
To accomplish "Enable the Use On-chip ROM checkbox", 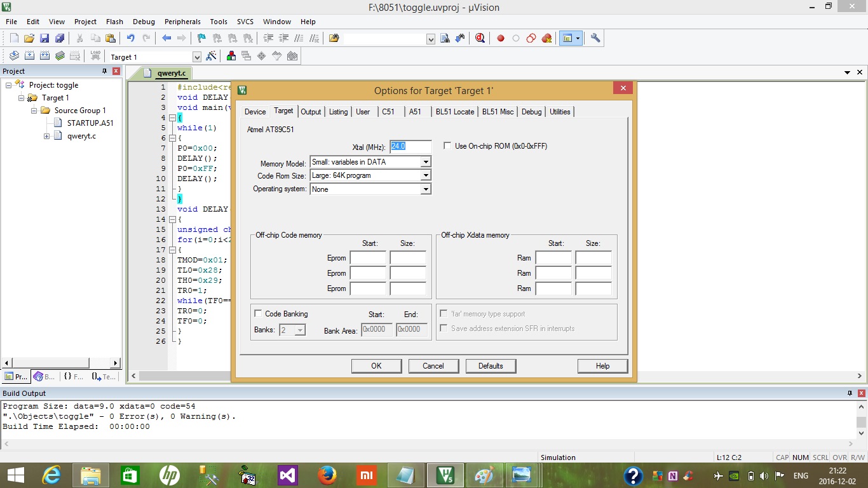I will tap(447, 146).
